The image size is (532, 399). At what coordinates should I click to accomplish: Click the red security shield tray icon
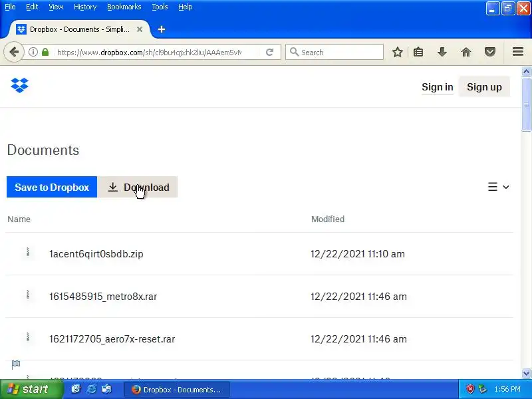click(470, 389)
